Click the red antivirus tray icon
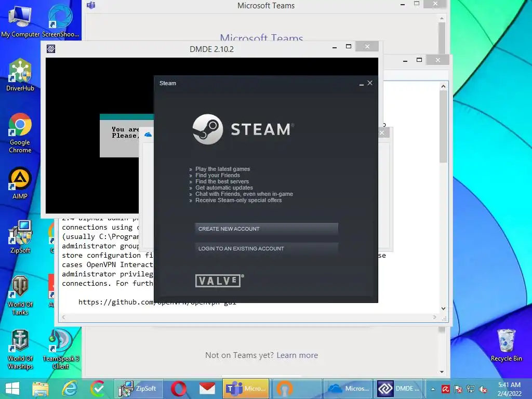Viewport: 532px width, 399px height. [445, 389]
